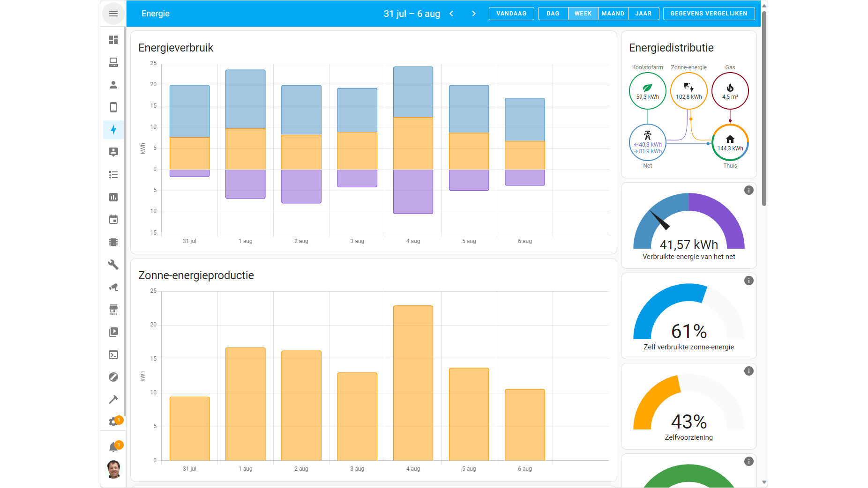
Task: Open Settings gear with notification badge
Action: click(114, 421)
